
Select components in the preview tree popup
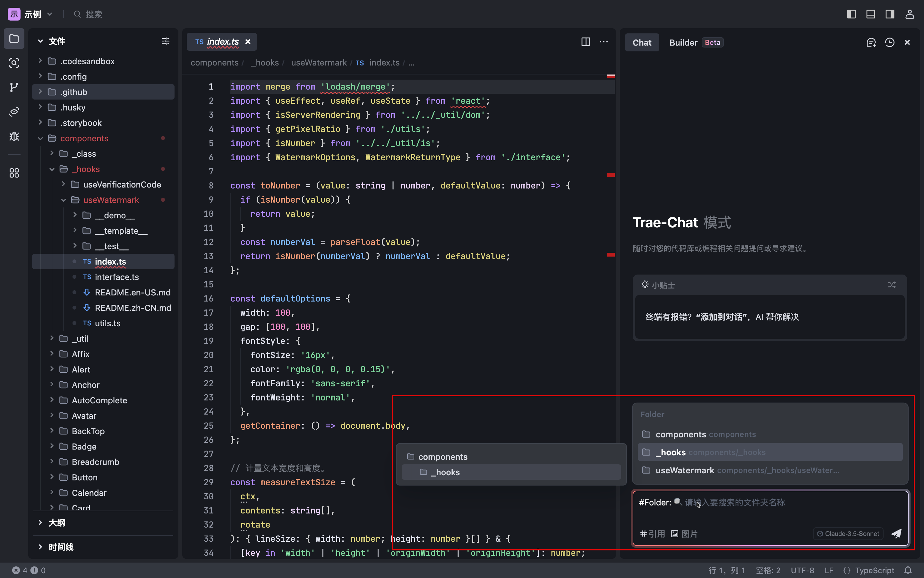(x=511, y=457)
